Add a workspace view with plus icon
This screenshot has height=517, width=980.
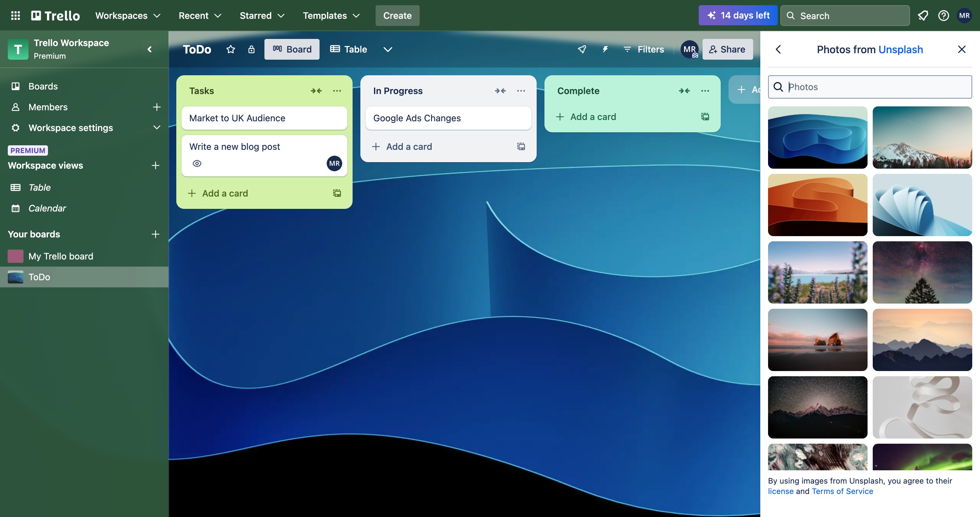155,165
